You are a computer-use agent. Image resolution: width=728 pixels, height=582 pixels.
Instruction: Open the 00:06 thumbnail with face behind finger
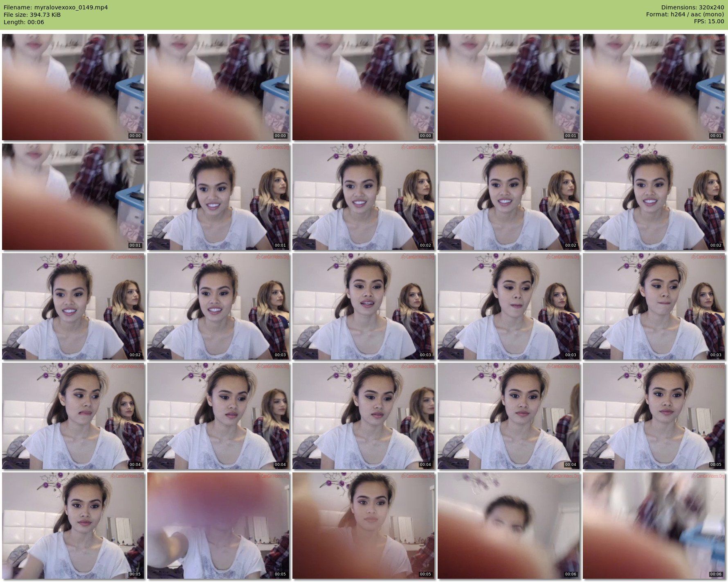(509, 526)
